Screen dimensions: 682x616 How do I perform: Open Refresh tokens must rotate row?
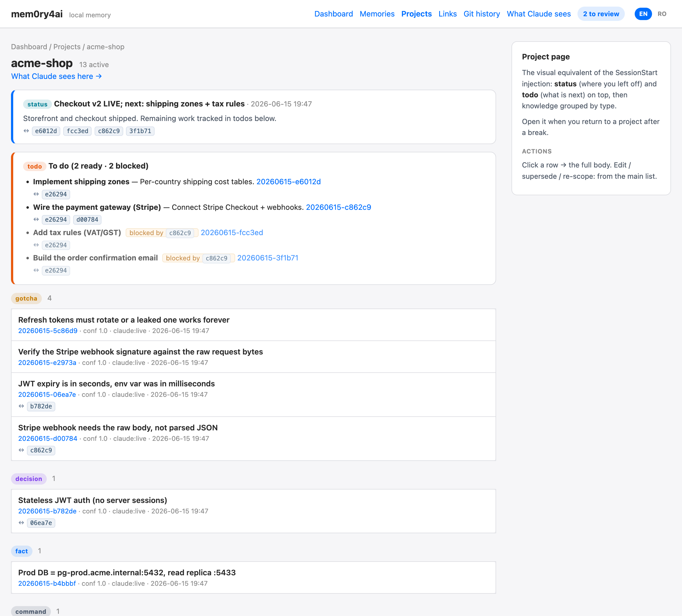pos(253,325)
